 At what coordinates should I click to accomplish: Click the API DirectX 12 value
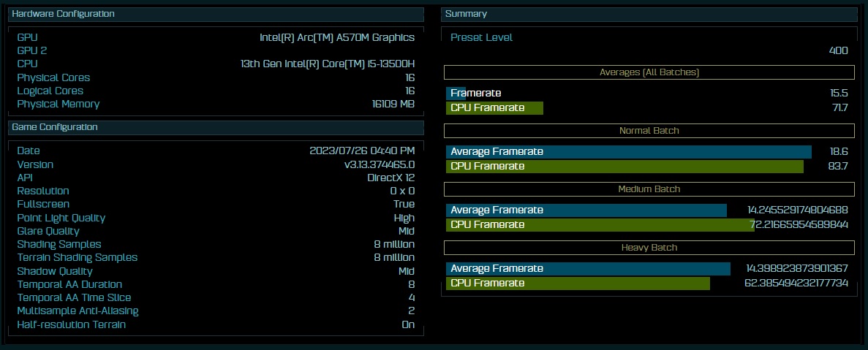[390, 178]
